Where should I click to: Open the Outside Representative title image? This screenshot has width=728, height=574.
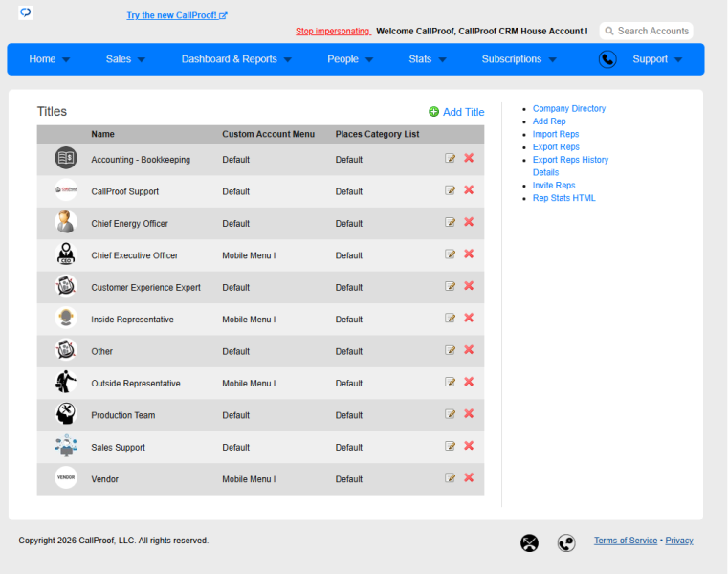66,382
